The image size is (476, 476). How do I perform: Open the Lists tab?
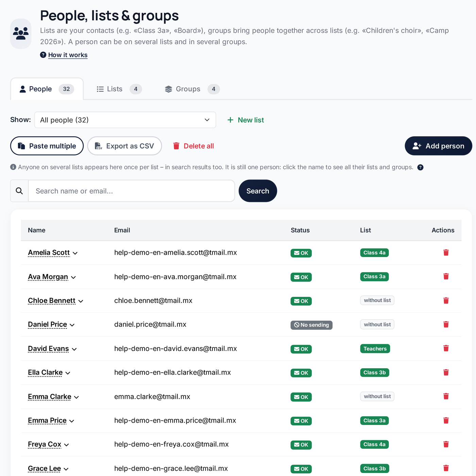click(119, 89)
